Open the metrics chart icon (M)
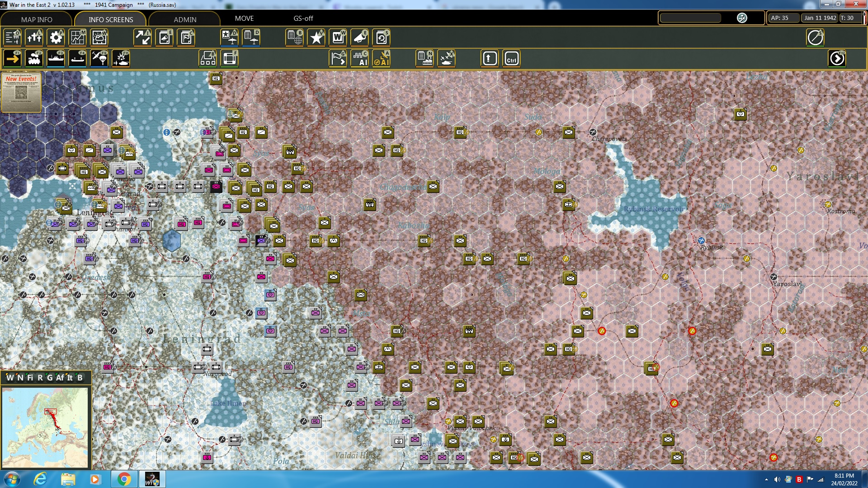 (x=77, y=38)
